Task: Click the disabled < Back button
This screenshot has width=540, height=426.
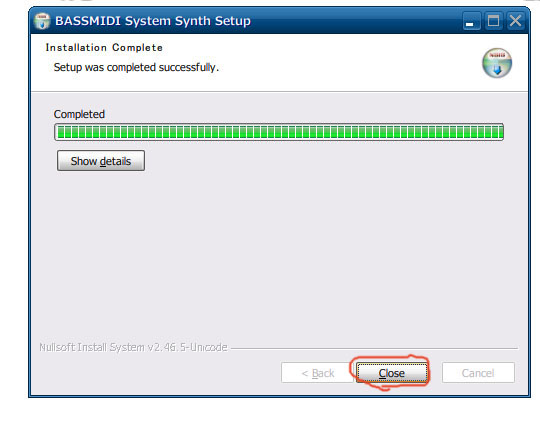Action: click(317, 373)
